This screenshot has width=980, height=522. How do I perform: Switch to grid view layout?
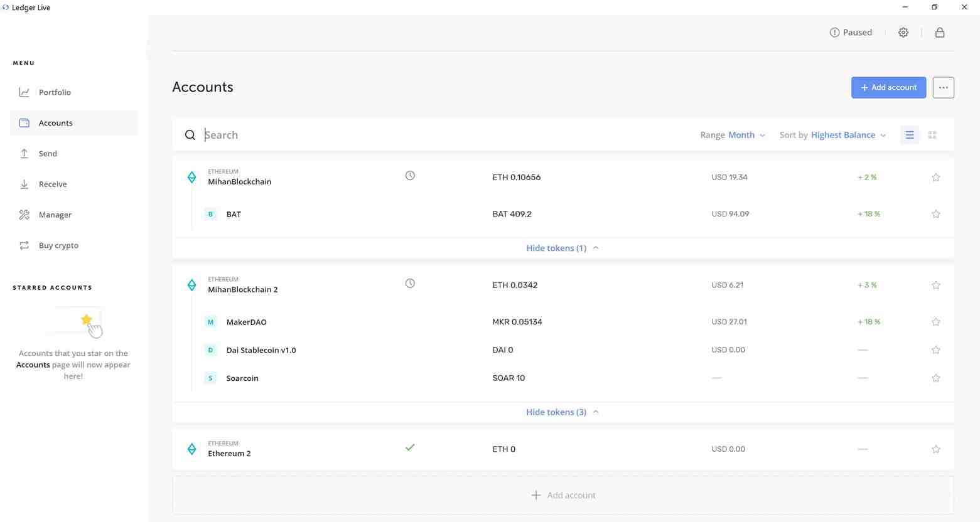(932, 135)
